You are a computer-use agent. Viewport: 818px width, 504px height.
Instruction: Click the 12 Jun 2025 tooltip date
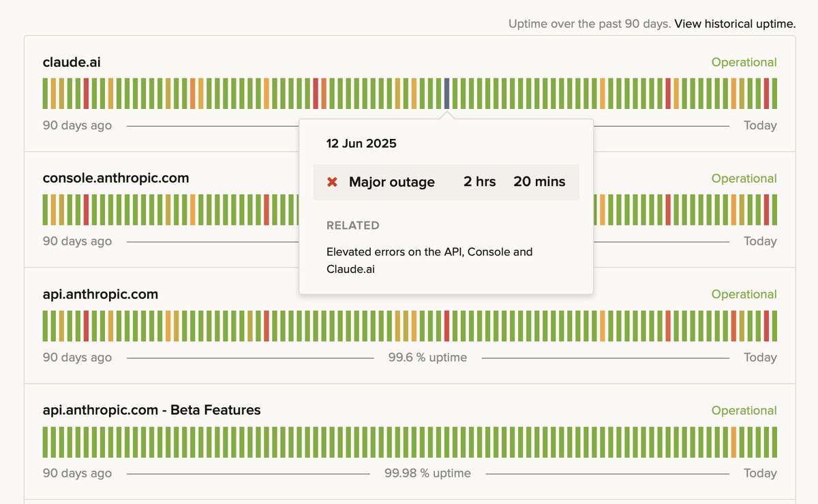(x=361, y=144)
